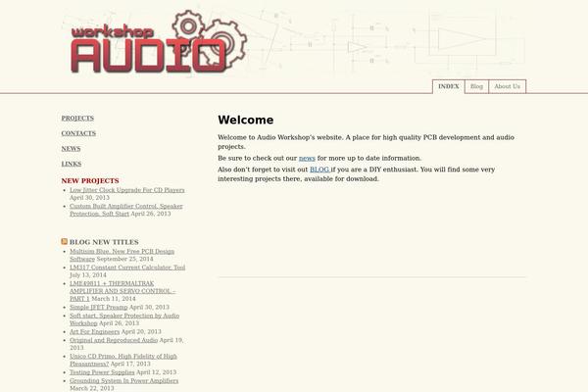The height and width of the screenshot is (392, 588).
Task: Open Testing Power Supplies post
Action: click(102, 372)
